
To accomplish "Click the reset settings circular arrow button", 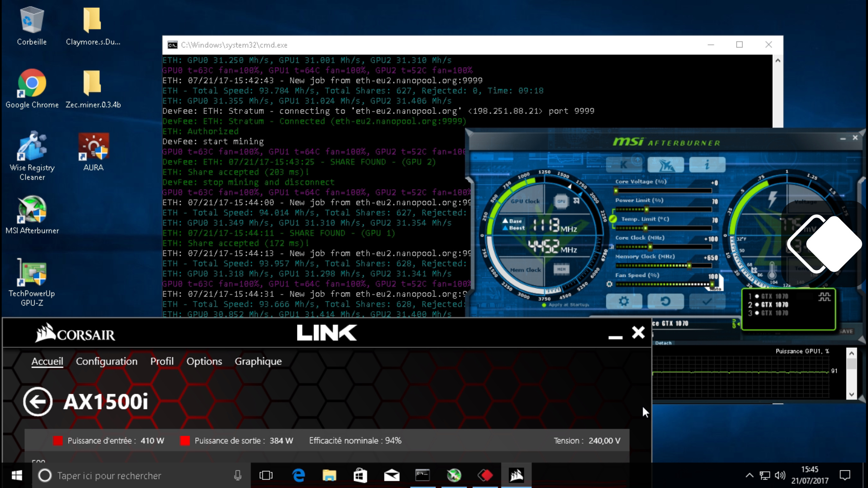I will [x=665, y=301].
